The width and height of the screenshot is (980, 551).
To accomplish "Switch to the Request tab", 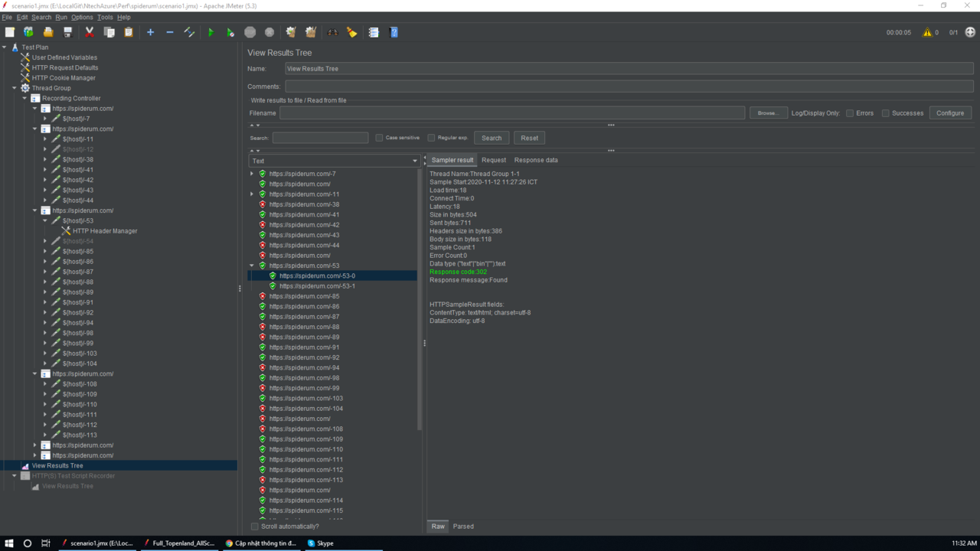I will coord(493,160).
